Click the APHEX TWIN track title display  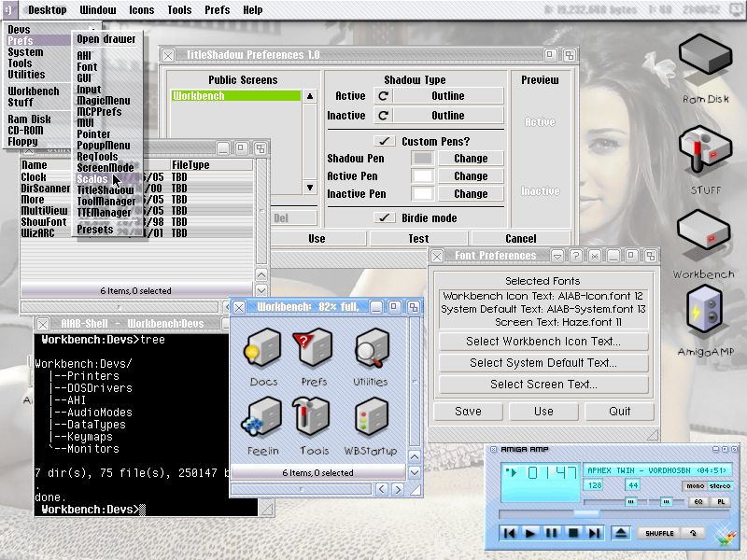(x=657, y=470)
